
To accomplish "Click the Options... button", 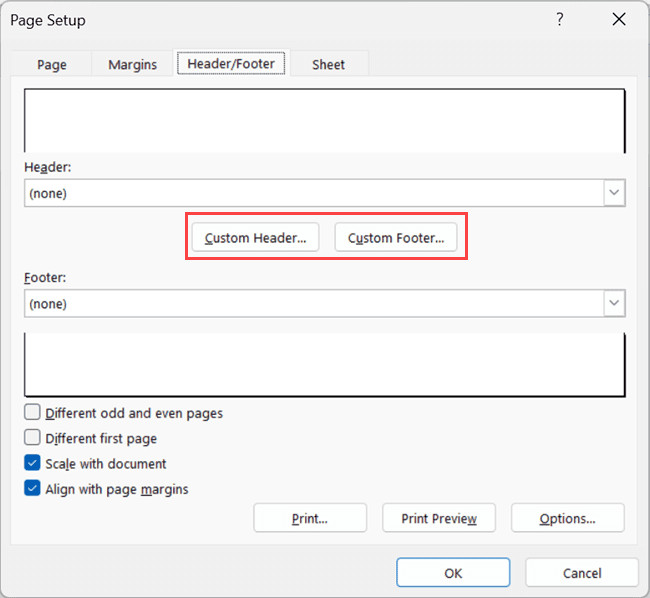I will coord(567,518).
